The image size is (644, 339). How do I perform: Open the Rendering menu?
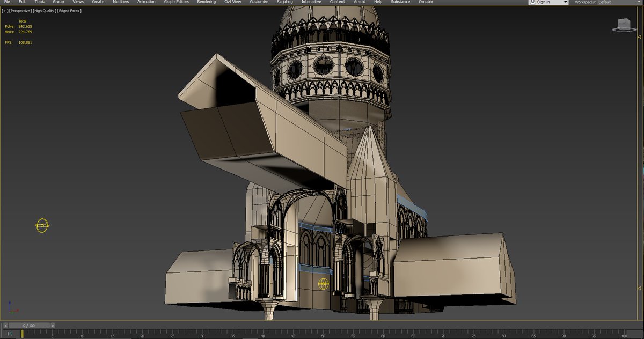click(206, 2)
